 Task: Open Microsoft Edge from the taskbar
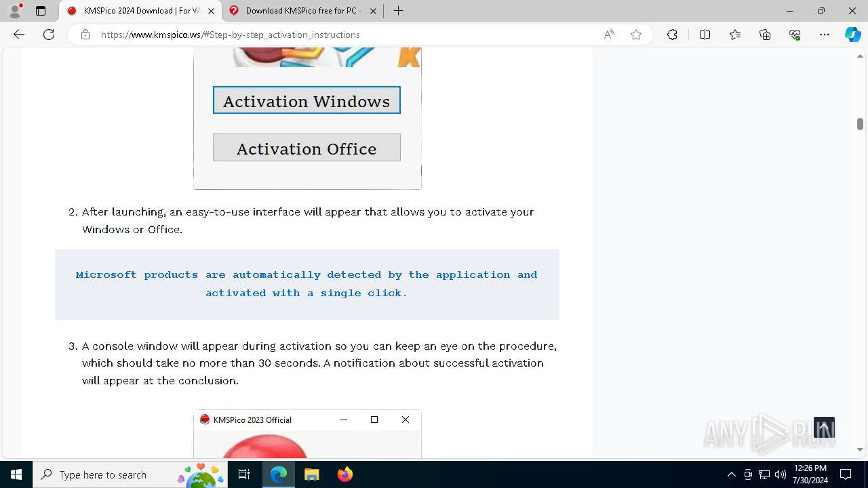pyautogui.click(x=279, y=474)
